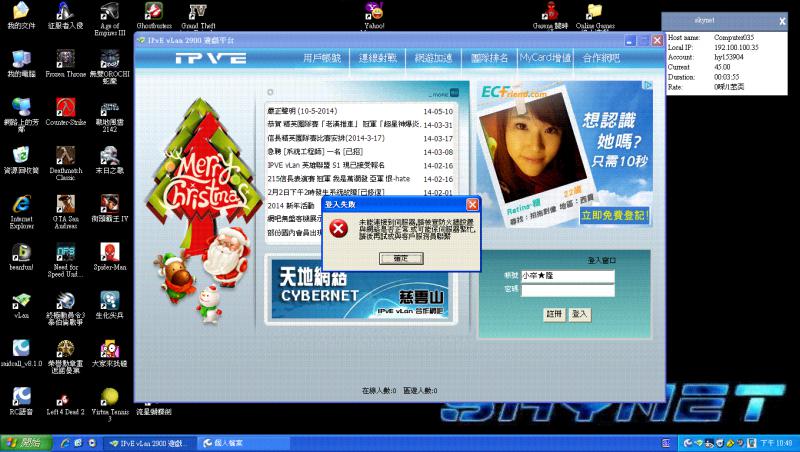
Task: Open news item dated 14-03-17
Action: (360, 138)
